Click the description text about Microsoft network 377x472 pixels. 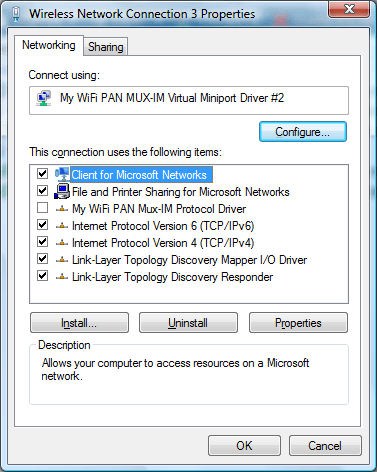[175, 369]
